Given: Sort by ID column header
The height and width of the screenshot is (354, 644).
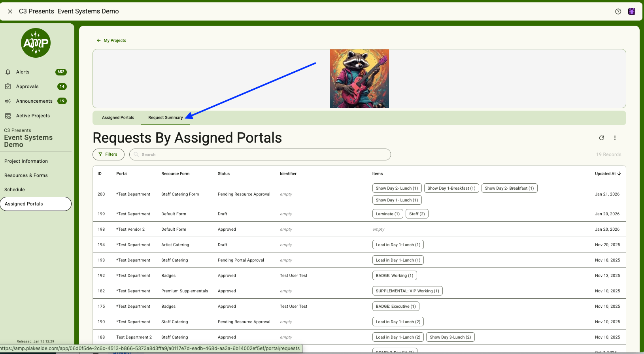Looking at the screenshot, I should tap(100, 174).
